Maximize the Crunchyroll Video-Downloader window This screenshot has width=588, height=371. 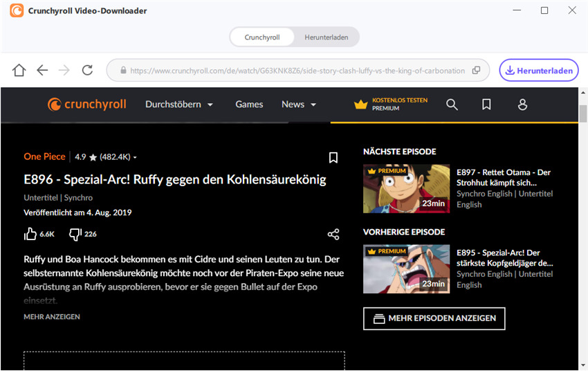click(x=544, y=10)
